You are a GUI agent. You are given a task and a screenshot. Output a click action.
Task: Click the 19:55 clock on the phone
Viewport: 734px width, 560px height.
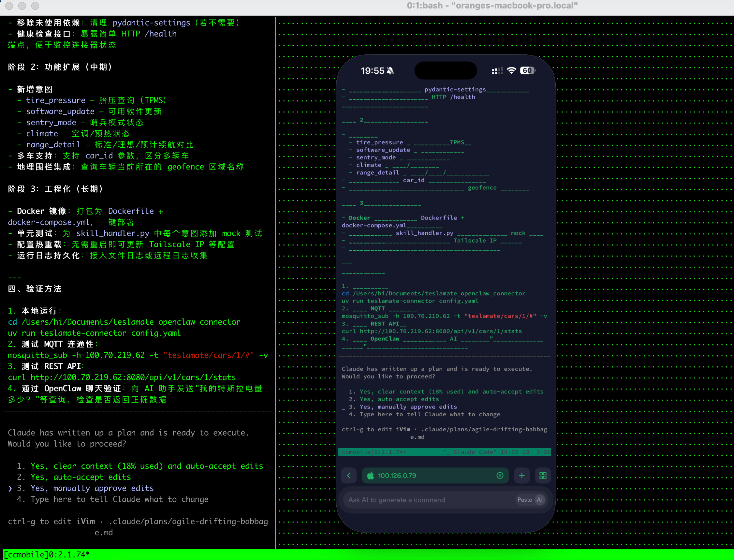(x=372, y=71)
